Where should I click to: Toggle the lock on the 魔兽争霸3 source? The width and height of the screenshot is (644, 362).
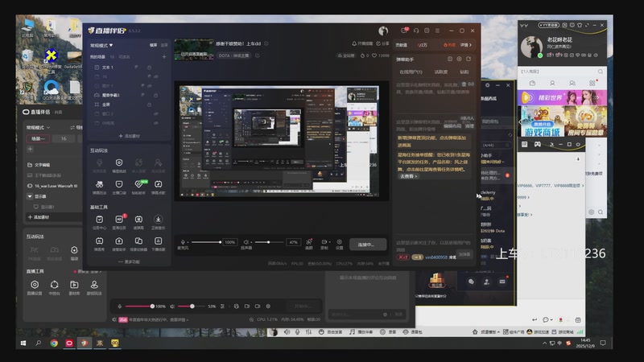pos(155,95)
